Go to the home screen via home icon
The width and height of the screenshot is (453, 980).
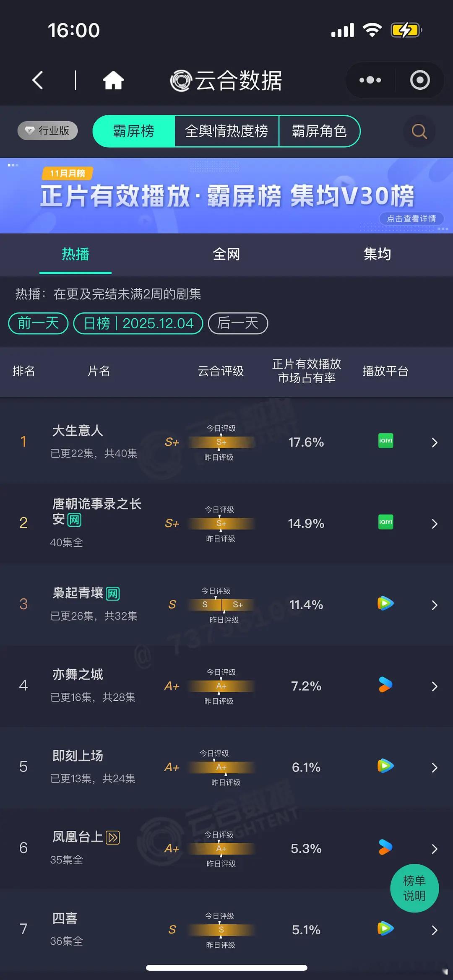tap(114, 80)
